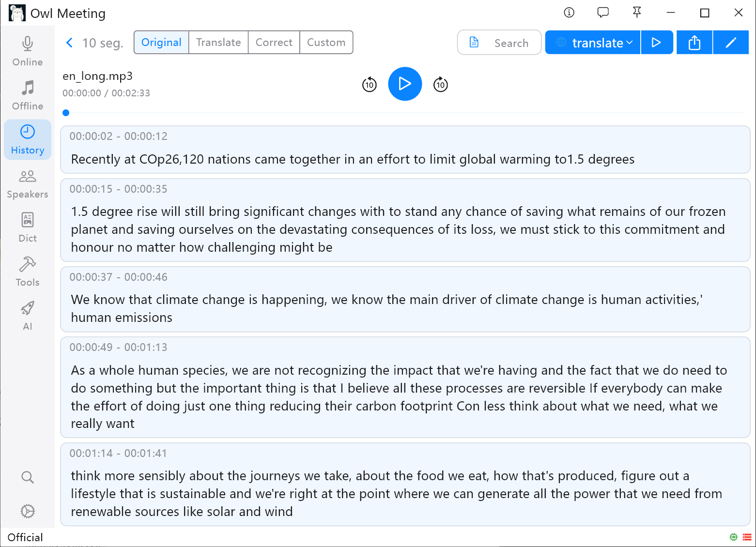Viewport: 756px width, 547px height.
Task: Open the feedback message icon in title bar
Action: pos(602,13)
